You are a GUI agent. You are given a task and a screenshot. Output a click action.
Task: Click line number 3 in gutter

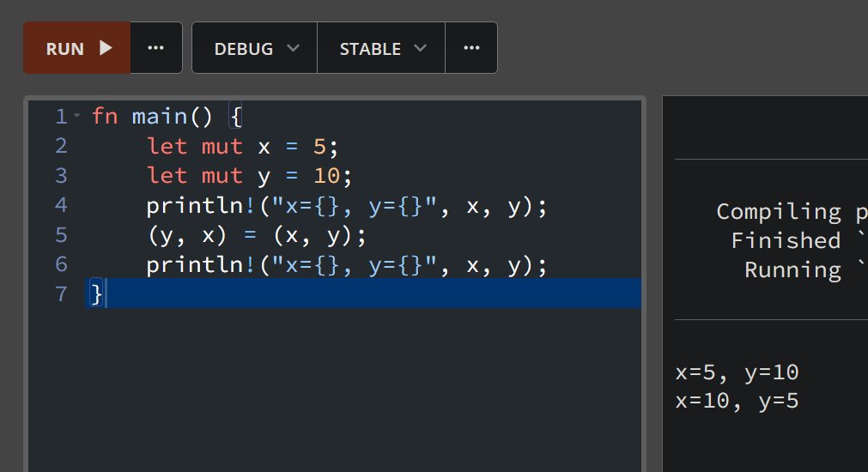click(61, 176)
